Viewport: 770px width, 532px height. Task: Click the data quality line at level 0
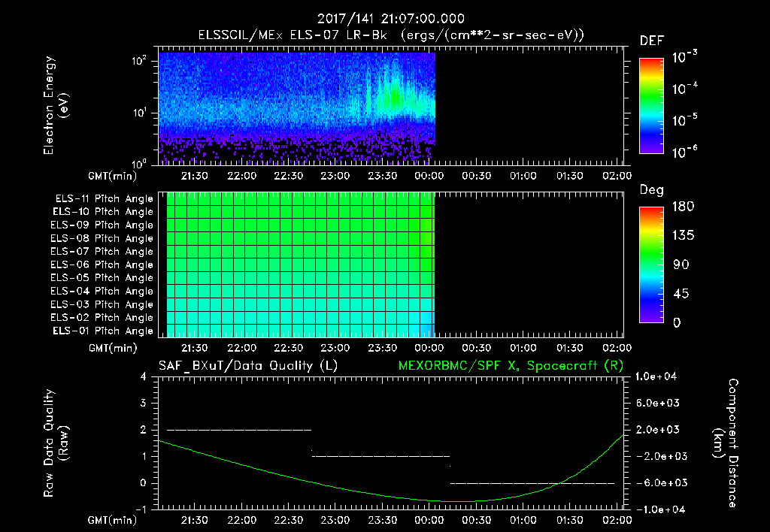click(x=532, y=483)
